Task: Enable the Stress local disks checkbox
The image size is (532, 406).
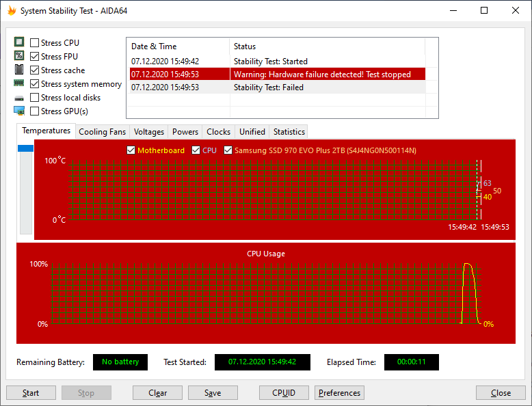Action: 34,97
